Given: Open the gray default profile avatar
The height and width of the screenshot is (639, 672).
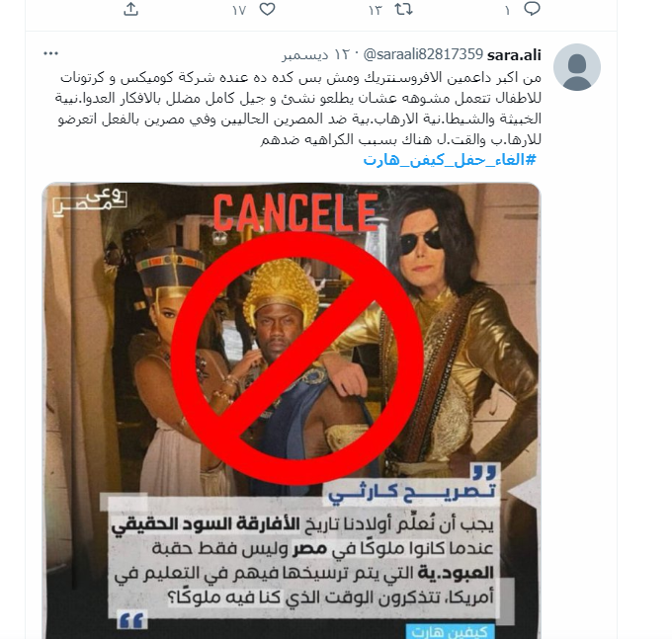Looking at the screenshot, I should 577,67.
